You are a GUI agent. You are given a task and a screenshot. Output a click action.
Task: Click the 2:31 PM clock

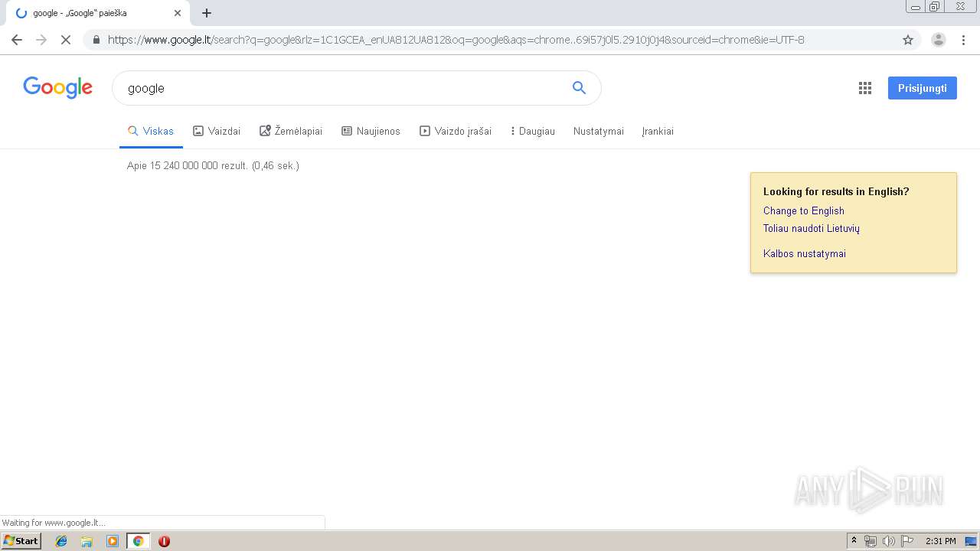pyautogui.click(x=940, y=541)
